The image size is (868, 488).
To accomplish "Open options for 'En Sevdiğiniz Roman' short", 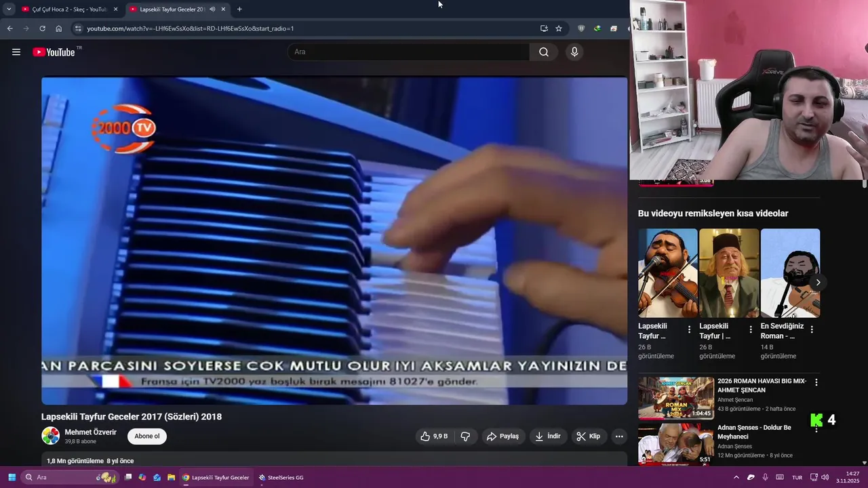I will pos(812,329).
